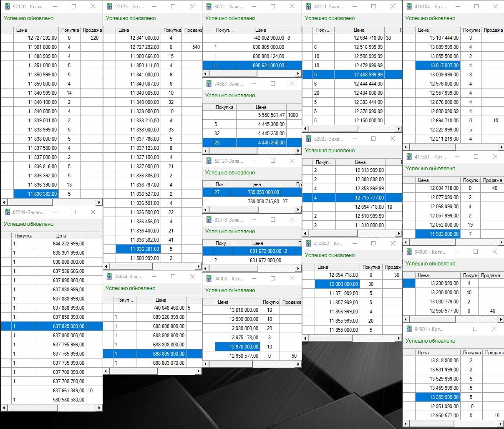Minimize the 30551 window
504x429 pixels.
click(254, 7)
